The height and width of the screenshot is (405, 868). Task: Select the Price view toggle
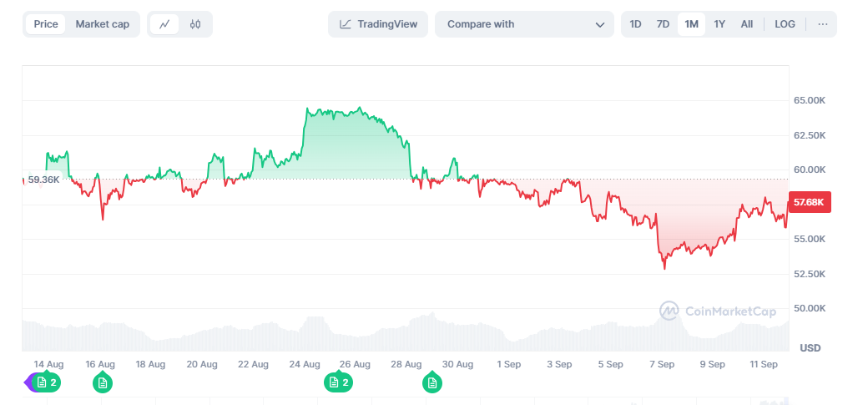point(46,24)
